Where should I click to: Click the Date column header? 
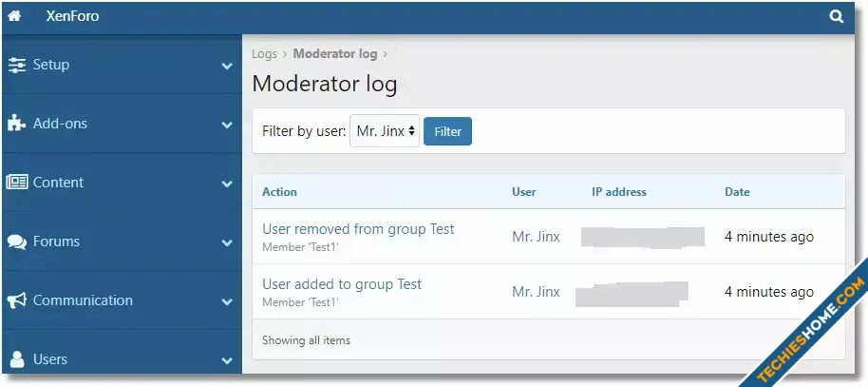pyautogui.click(x=737, y=192)
